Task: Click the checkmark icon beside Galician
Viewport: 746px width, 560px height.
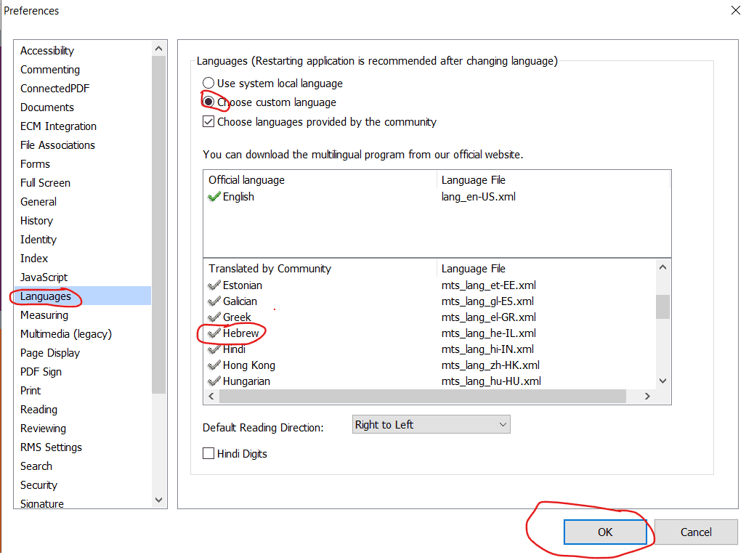Action: point(214,301)
